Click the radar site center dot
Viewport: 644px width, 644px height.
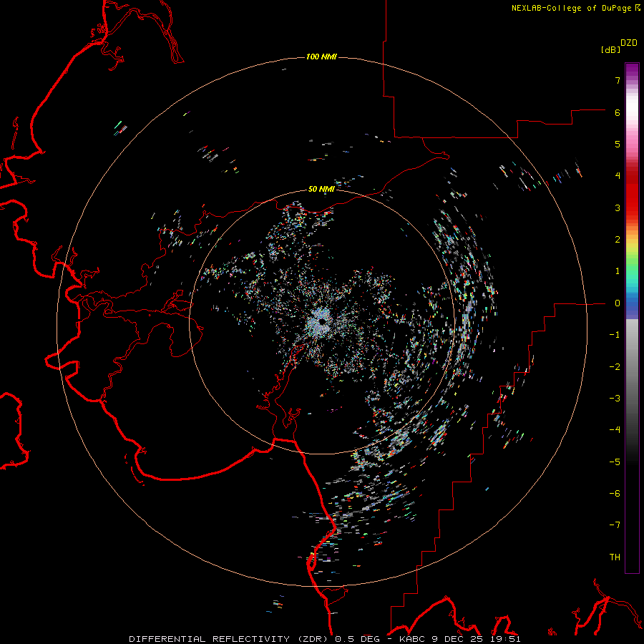pos(322,321)
